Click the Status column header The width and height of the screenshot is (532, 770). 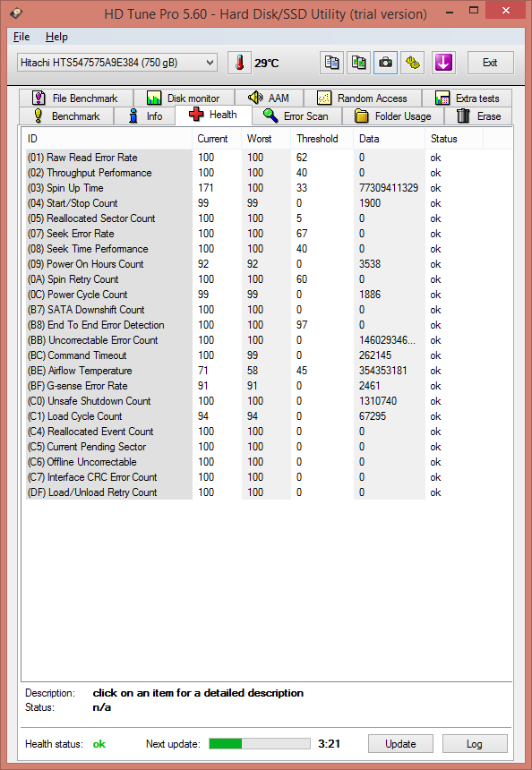coord(454,139)
